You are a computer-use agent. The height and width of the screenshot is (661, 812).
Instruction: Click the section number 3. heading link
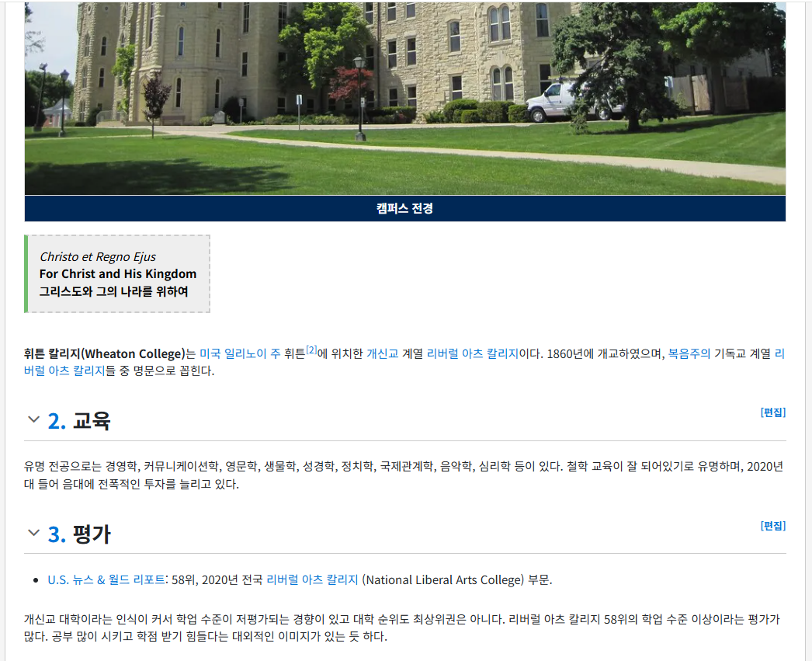click(57, 534)
